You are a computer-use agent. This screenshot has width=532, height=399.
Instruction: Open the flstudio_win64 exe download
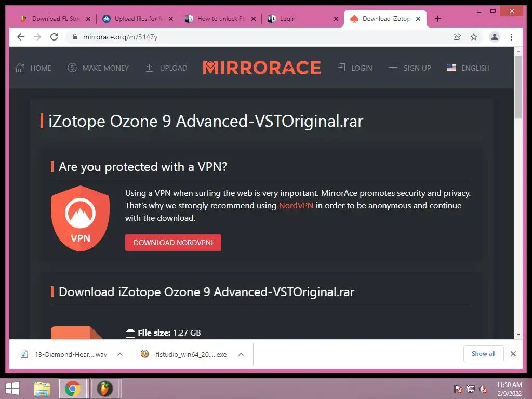coord(184,354)
